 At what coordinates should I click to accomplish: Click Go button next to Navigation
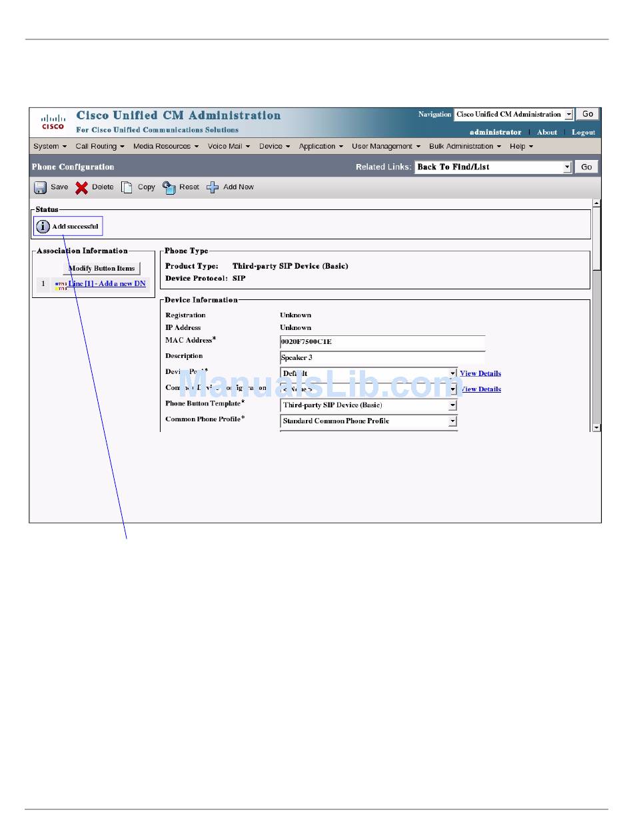(x=587, y=115)
